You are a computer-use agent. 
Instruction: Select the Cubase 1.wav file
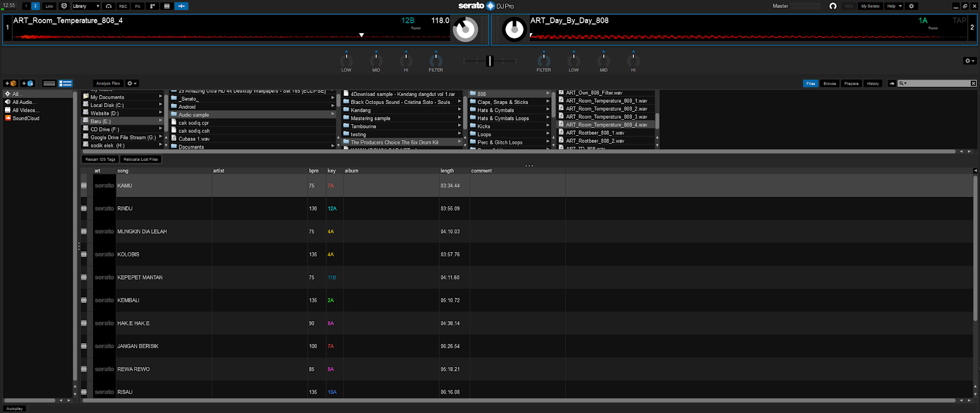coord(253,139)
